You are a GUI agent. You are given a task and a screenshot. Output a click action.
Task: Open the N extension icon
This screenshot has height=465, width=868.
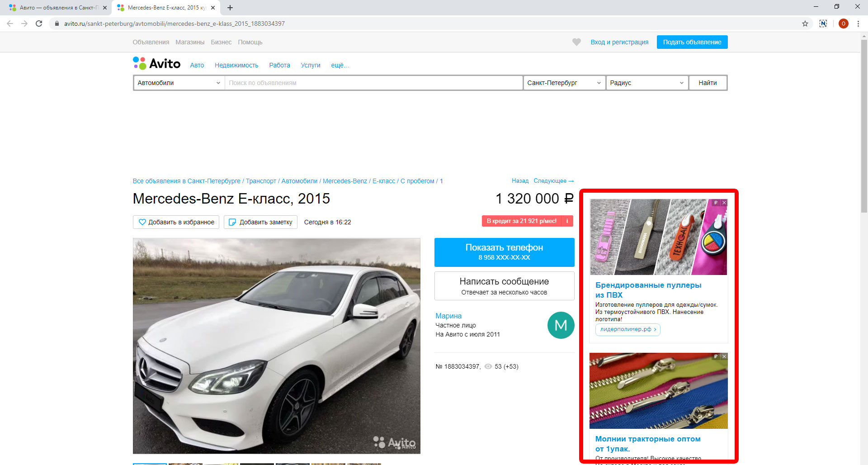coord(823,24)
